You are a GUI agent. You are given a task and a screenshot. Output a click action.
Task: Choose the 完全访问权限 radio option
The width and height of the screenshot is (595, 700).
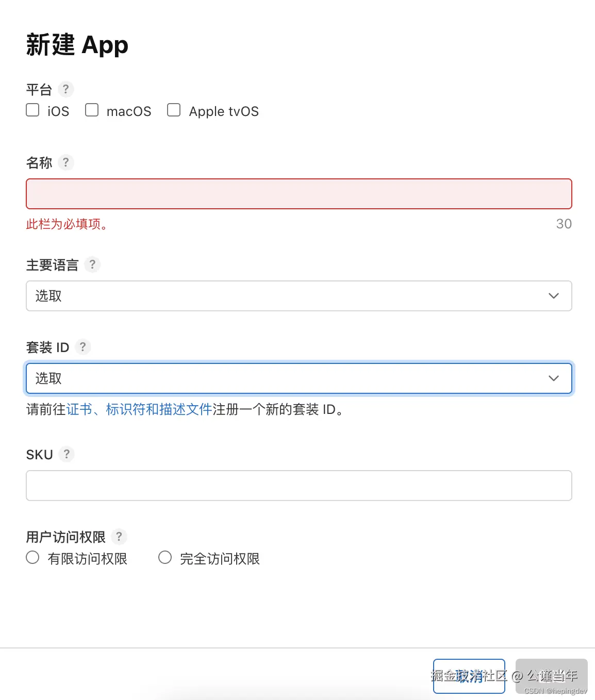pyautogui.click(x=165, y=557)
